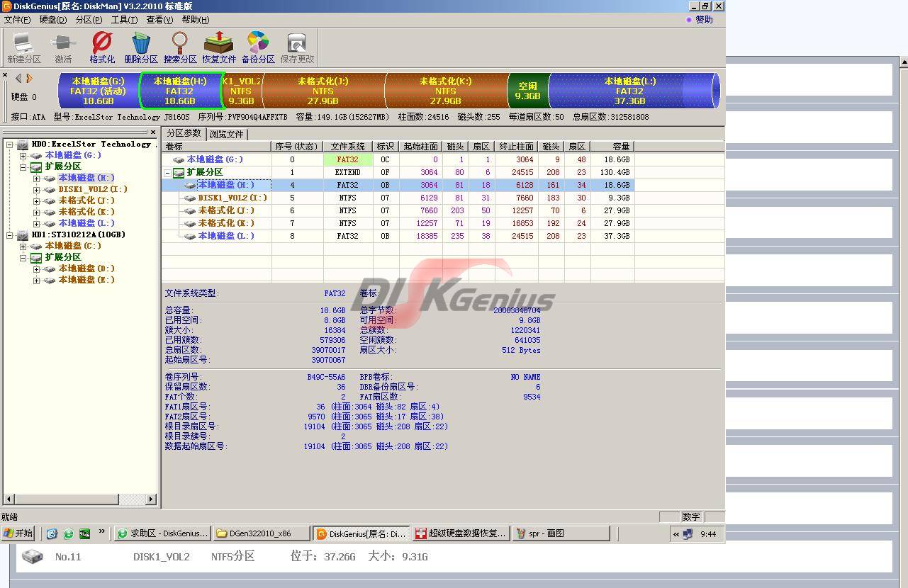
Task: Close the disk map panel X
Action: (x=5, y=75)
